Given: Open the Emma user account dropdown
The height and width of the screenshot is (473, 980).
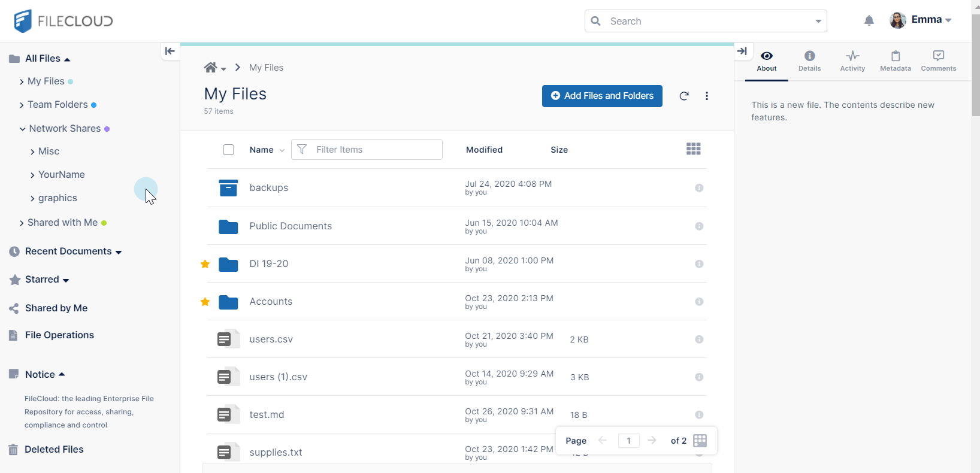Looking at the screenshot, I should pos(921,20).
